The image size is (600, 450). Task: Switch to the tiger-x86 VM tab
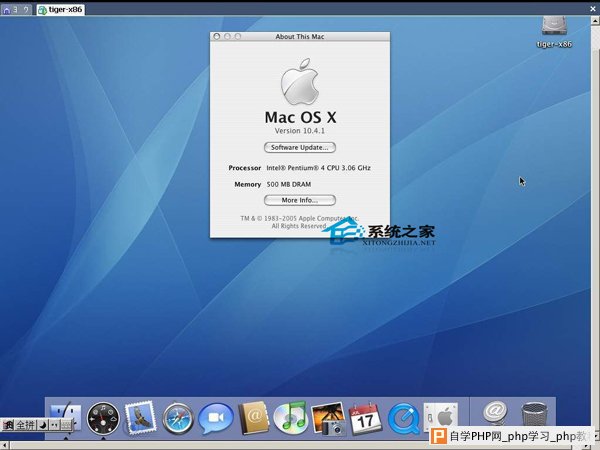coord(61,10)
